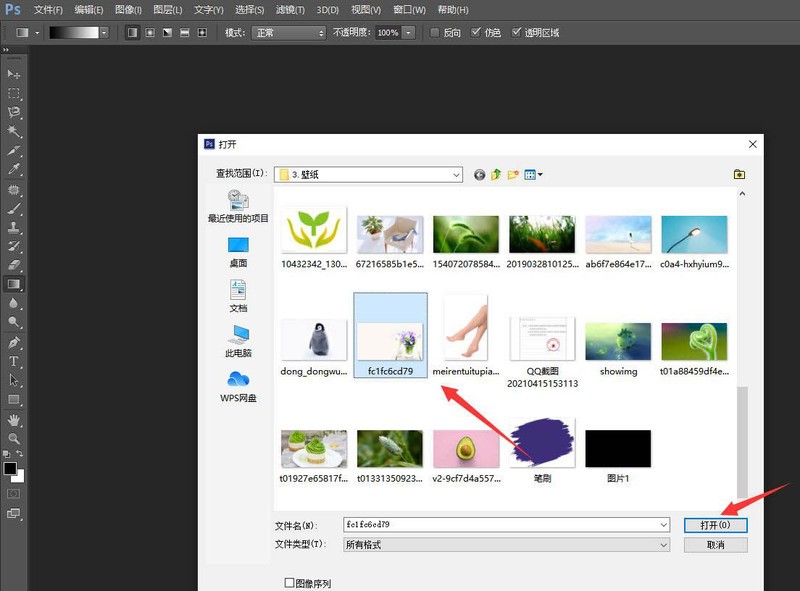Select the Path Selection tool
The image size is (800, 591).
14,380
